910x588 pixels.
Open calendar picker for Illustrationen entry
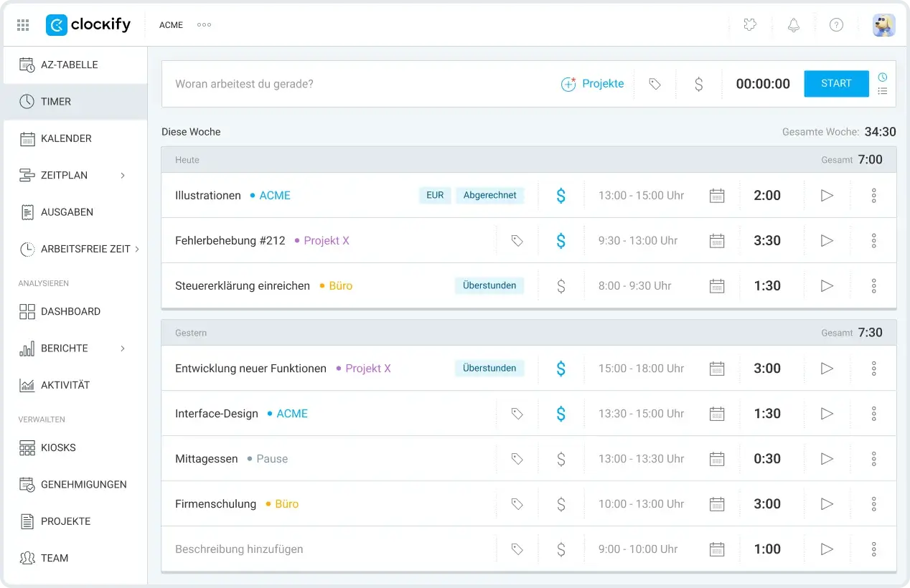click(x=717, y=196)
